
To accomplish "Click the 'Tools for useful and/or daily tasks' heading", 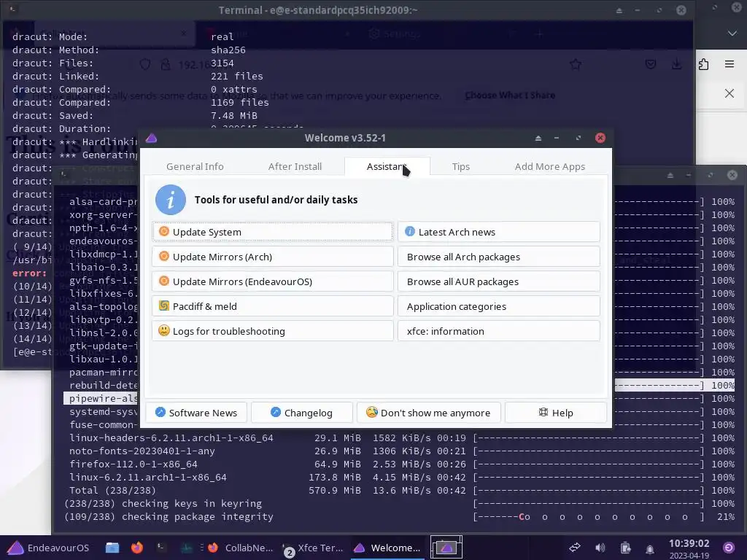I will (276, 200).
